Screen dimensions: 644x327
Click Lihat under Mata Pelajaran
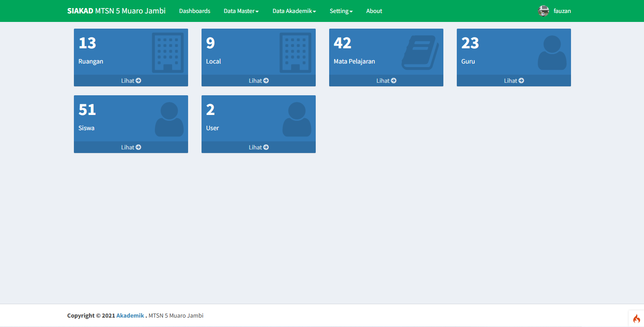point(386,81)
